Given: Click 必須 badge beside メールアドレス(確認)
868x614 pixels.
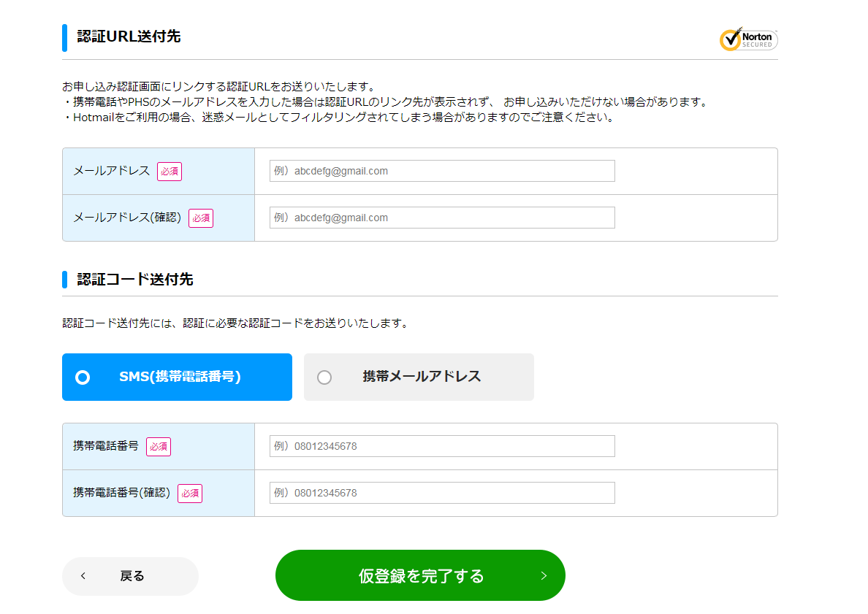Looking at the screenshot, I should pyautogui.click(x=201, y=218).
